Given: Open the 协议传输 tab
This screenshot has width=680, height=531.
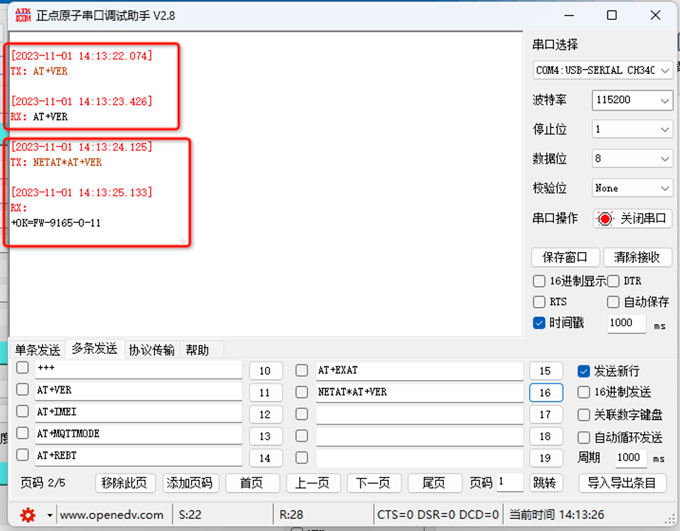Looking at the screenshot, I should click(x=151, y=350).
